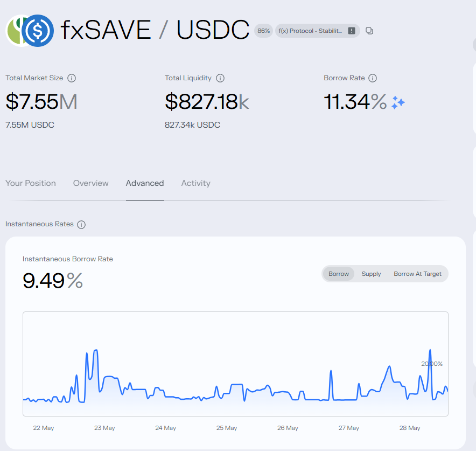Click the Instantaneous Borrow Rate label

pyautogui.click(x=68, y=259)
